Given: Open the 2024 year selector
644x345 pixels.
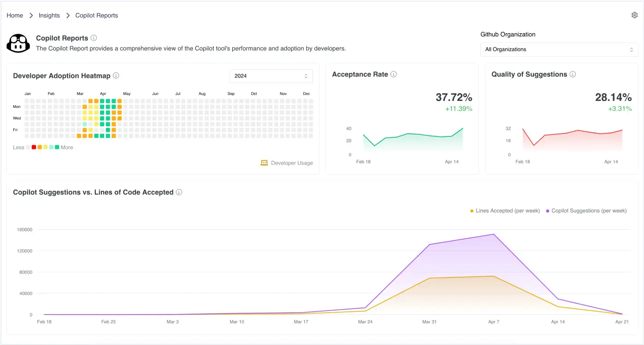Looking at the screenshot, I should pyautogui.click(x=271, y=76).
